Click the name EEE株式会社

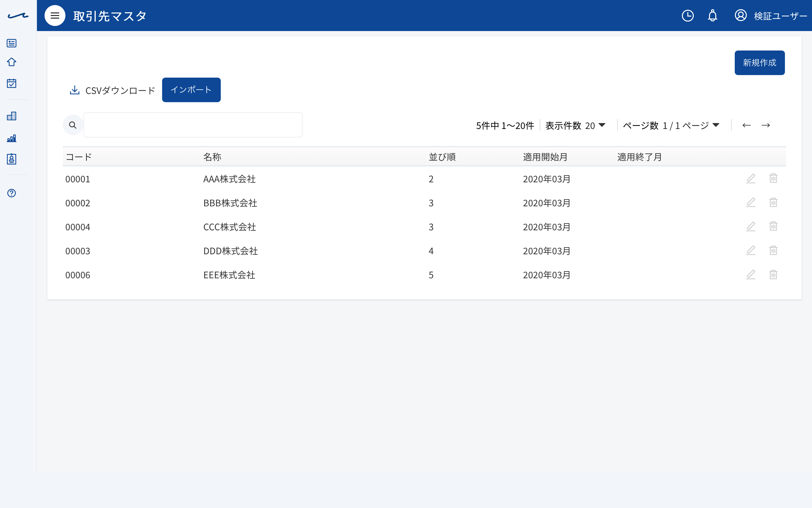pos(229,275)
